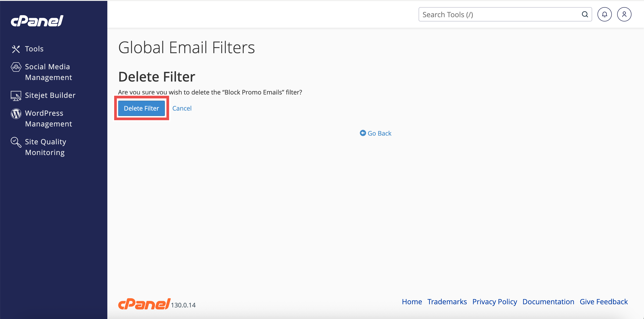Open WordPress Management from sidebar

pyautogui.click(x=49, y=118)
